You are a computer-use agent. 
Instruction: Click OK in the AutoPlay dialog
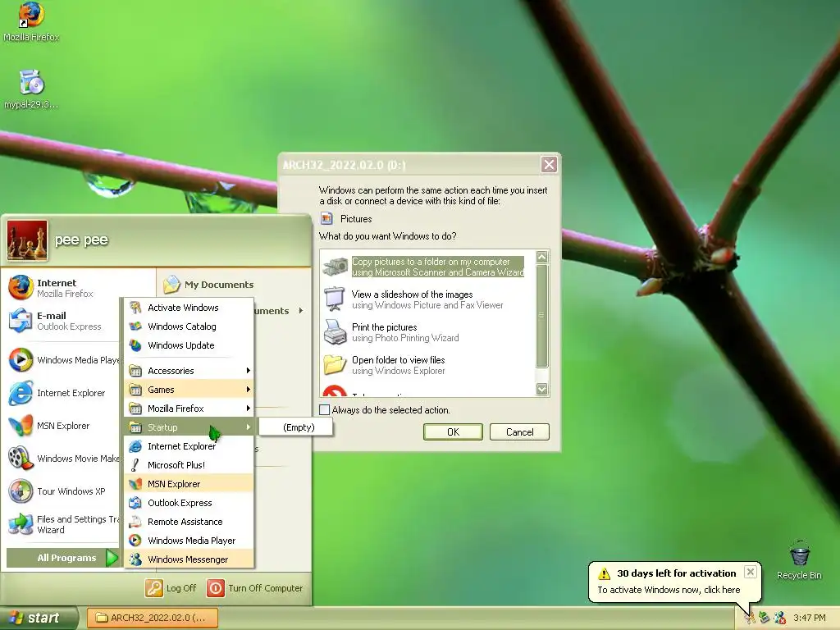point(453,431)
